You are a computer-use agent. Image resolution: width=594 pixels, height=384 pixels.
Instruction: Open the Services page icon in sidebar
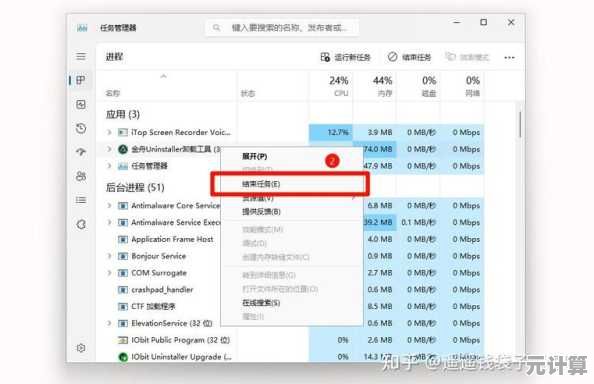(x=81, y=224)
